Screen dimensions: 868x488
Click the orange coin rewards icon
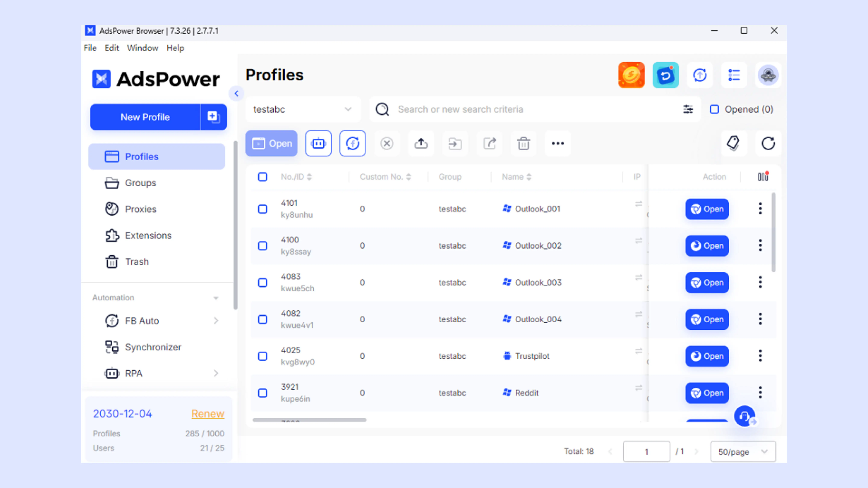pyautogui.click(x=631, y=75)
